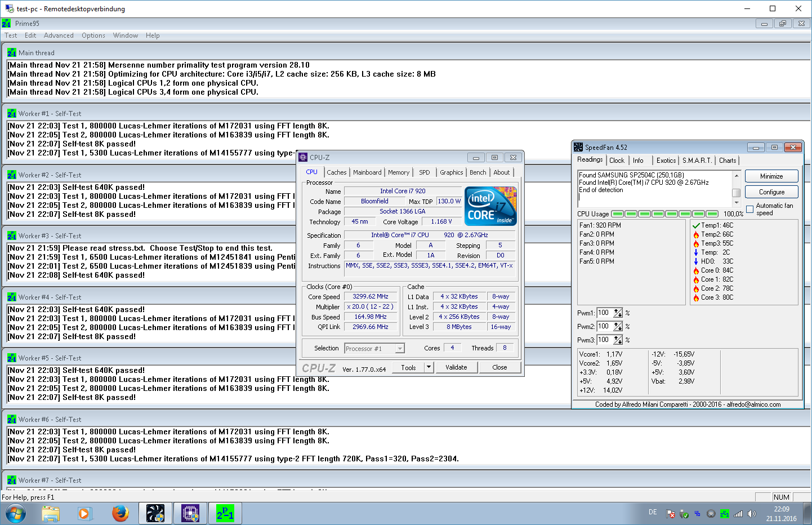Viewport: 812px width, 525px height.
Task: Click the SpeedFan log scrollbar
Action: pos(736,190)
